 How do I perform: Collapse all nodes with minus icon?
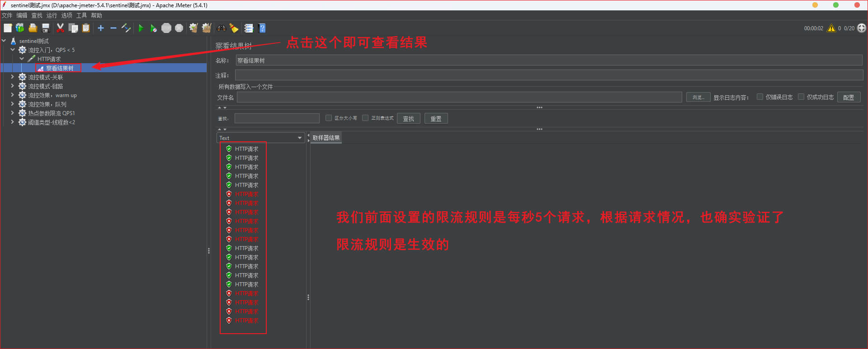tap(113, 28)
